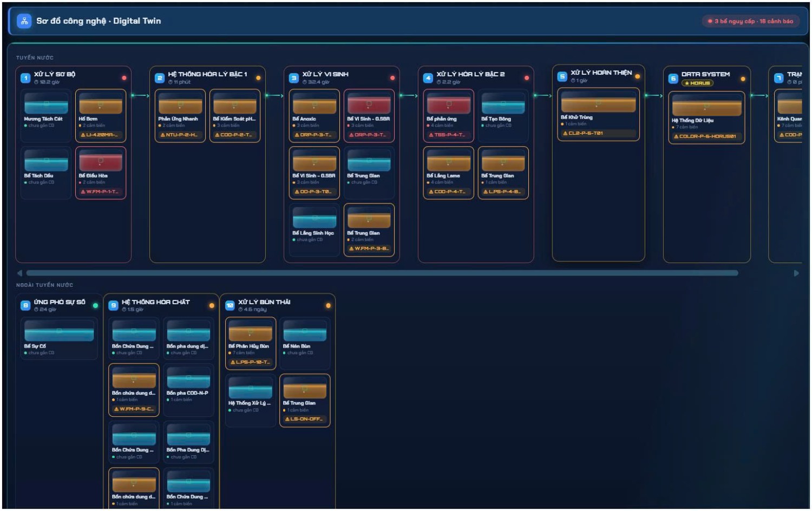Select the stage 8 number badge

pyautogui.click(x=25, y=305)
